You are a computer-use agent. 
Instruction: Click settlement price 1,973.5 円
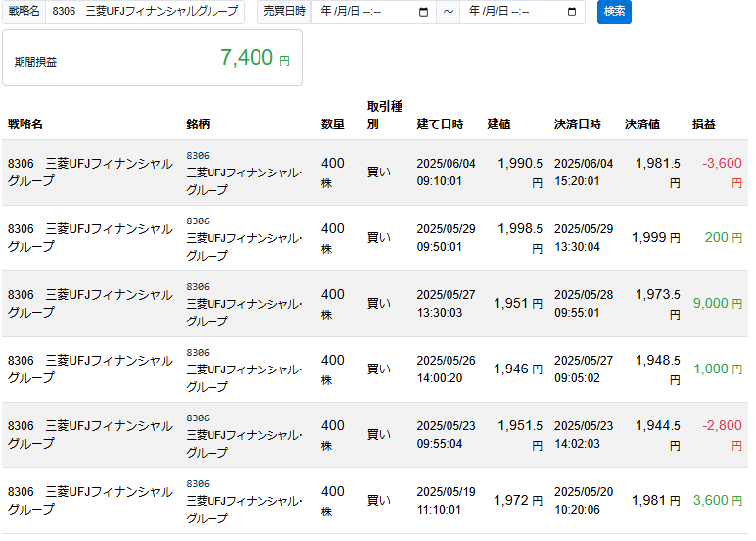pos(658,304)
